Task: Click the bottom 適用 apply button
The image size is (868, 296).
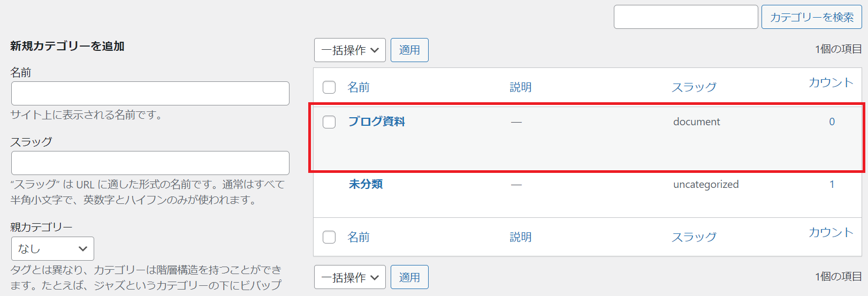Action: point(409,277)
